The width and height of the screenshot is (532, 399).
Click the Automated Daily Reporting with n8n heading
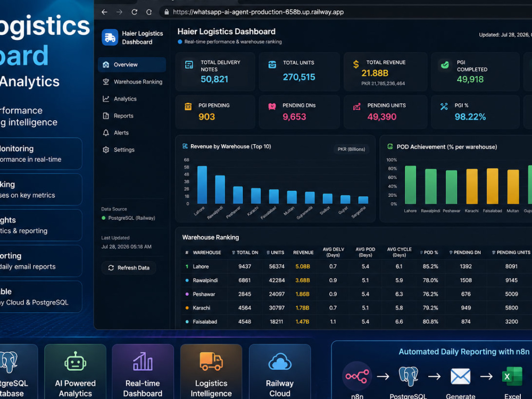[464, 352]
